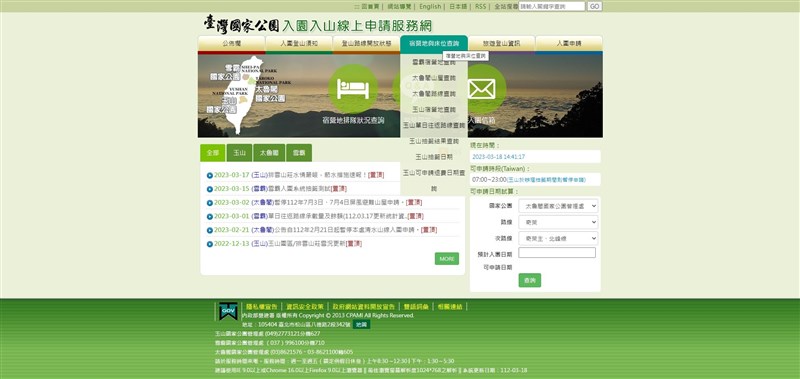Switch to the 太魯閣 news tab
The image size is (800, 379).
(x=269, y=153)
